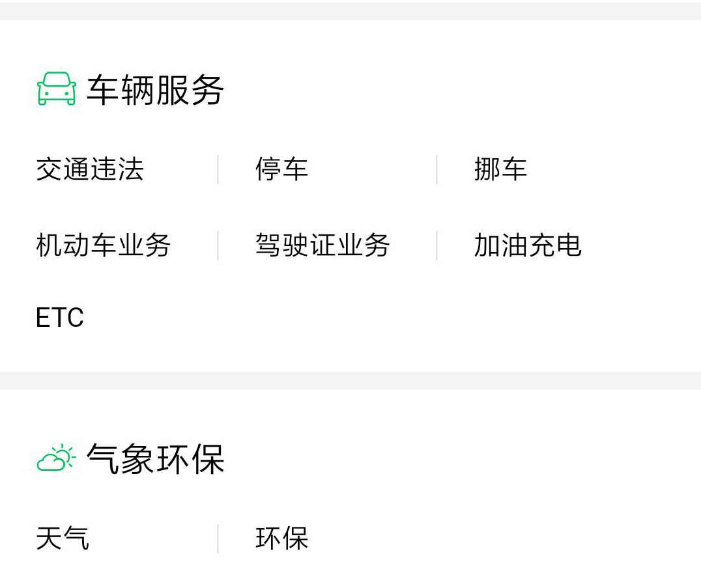Open 驾驶证业务 driver license services
701x588 pixels.
pos(322,245)
